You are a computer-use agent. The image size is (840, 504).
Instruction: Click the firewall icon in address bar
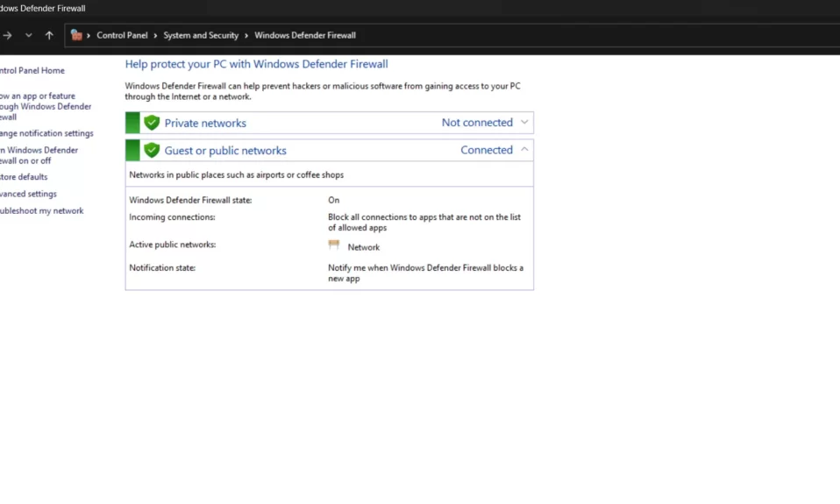tap(76, 35)
